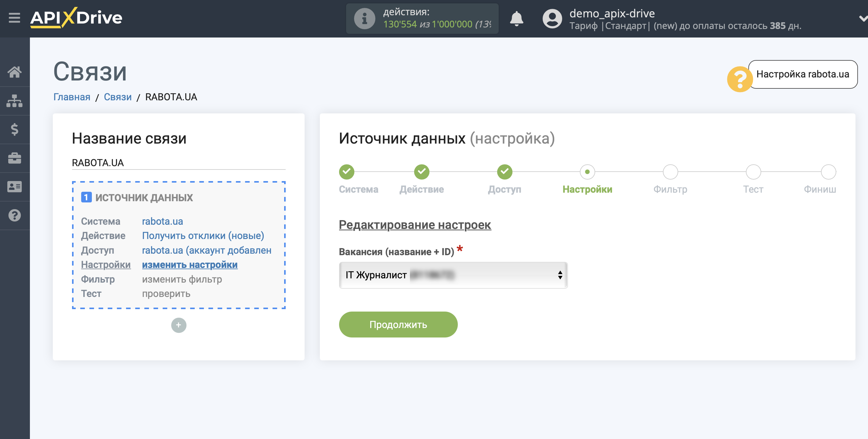868x439 pixels.
Task: Click the demo_apix-drive username
Action: [612, 13]
